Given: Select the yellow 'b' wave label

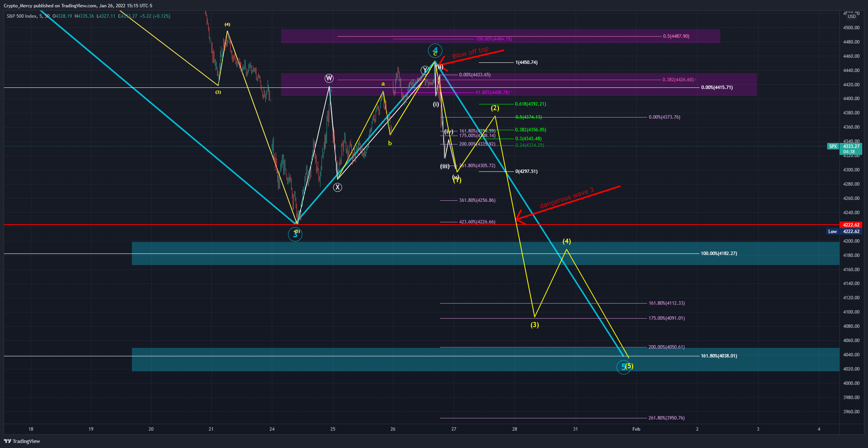Looking at the screenshot, I should tap(390, 143).
